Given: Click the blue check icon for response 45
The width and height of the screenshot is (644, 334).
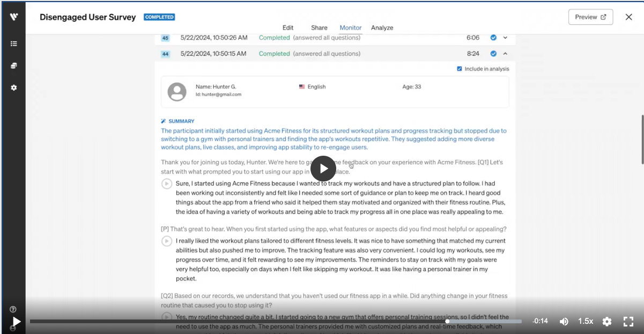Looking at the screenshot, I should [x=493, y=38].
